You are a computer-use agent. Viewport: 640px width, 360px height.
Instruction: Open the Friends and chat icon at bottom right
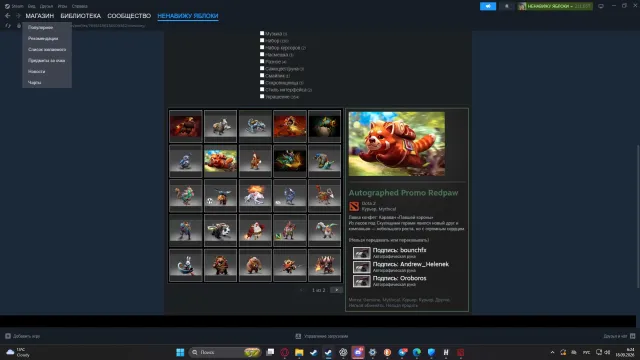pos(633,336)
